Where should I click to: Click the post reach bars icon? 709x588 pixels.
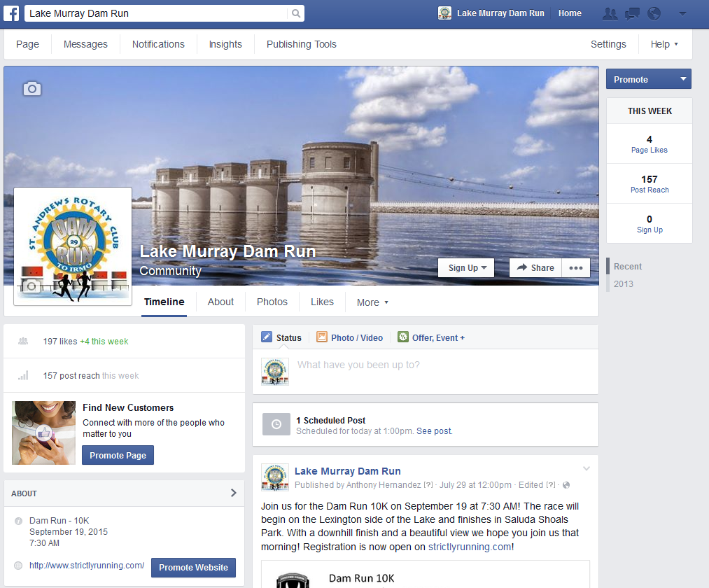[x=23, y=375]
